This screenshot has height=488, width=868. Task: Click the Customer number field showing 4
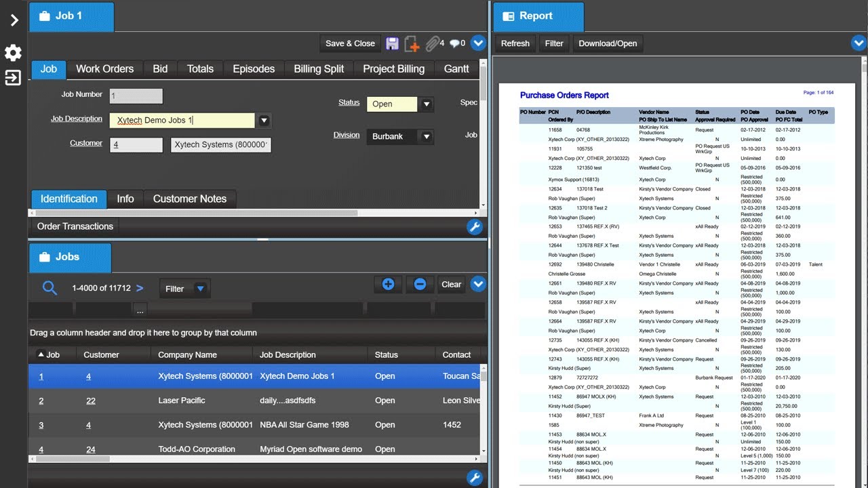click(136, 145)
